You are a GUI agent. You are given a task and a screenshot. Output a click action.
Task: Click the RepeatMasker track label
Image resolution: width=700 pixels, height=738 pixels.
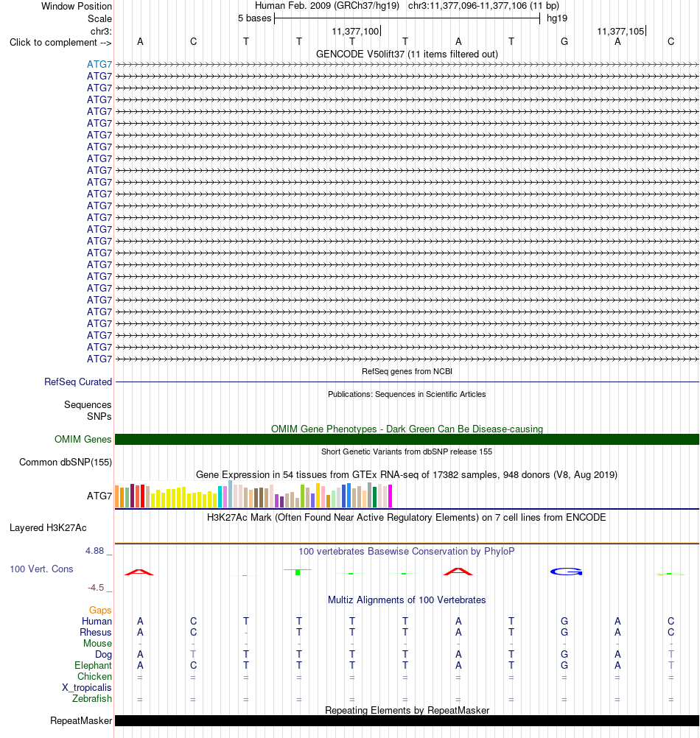tap(81, 720)
